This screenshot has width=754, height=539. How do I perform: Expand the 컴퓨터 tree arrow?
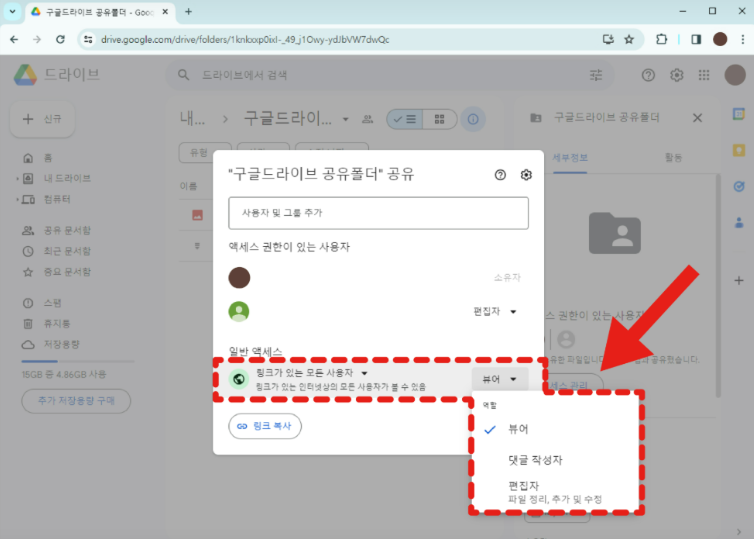point(17,199)
